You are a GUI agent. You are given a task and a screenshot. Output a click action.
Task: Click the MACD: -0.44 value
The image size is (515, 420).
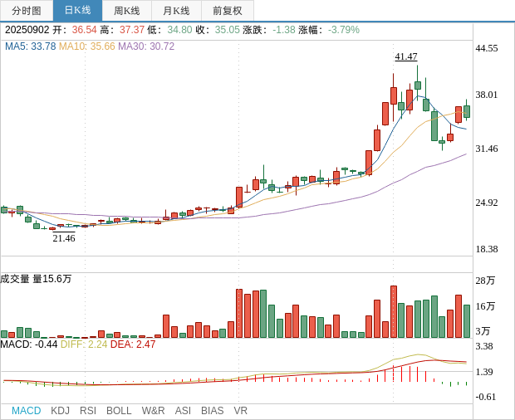point(29,344)
